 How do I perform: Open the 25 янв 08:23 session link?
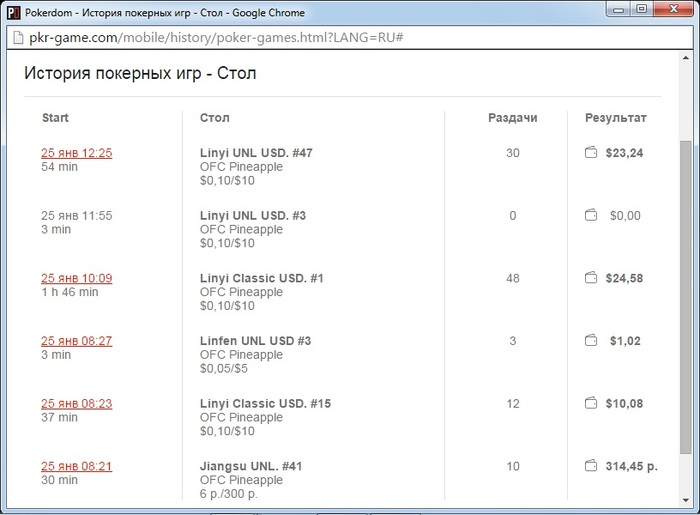coord(77,404)
